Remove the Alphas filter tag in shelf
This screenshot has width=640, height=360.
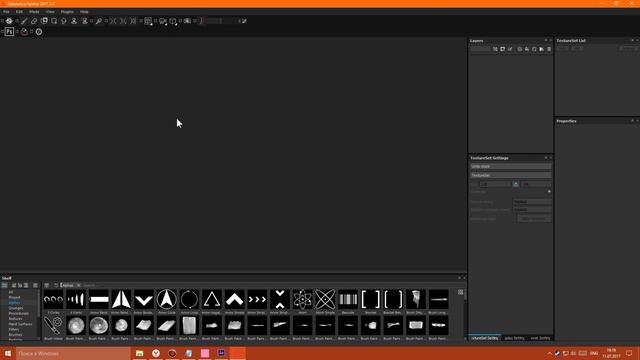78,285
